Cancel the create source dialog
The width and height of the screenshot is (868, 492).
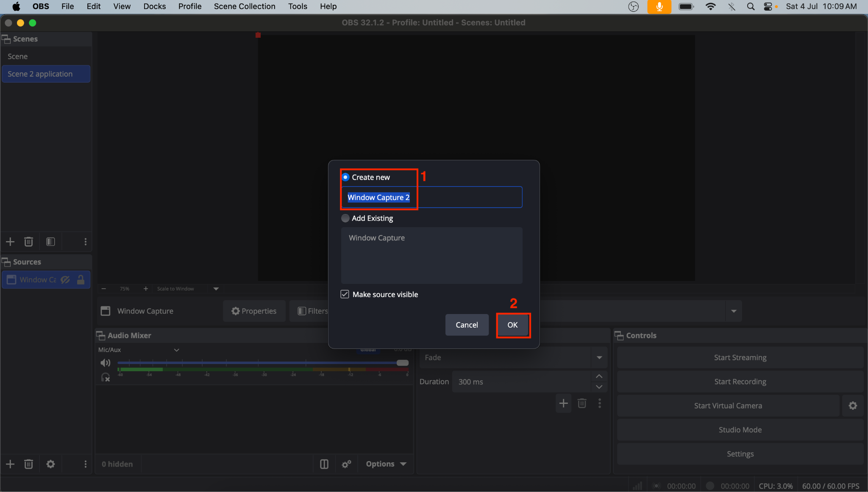[x=467, y=325]
